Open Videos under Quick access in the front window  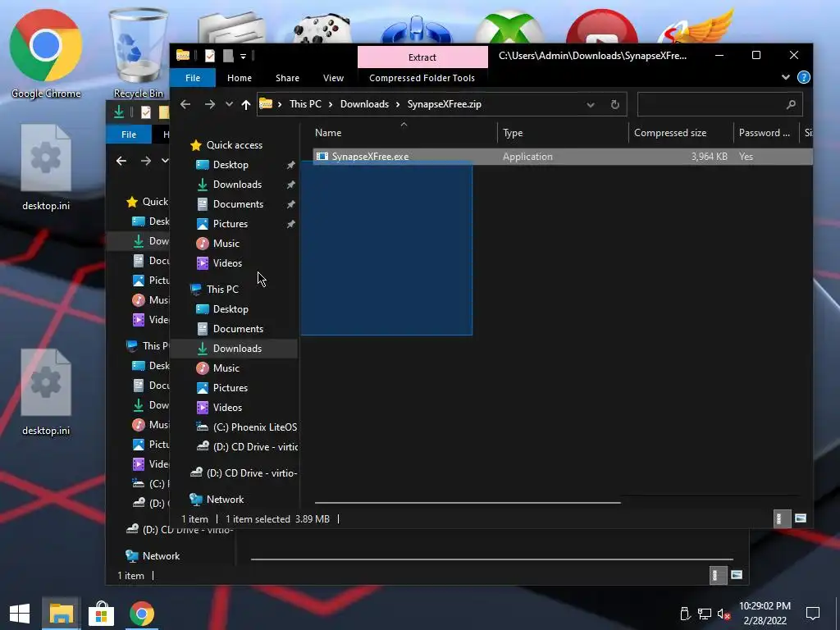pos(227,263)
